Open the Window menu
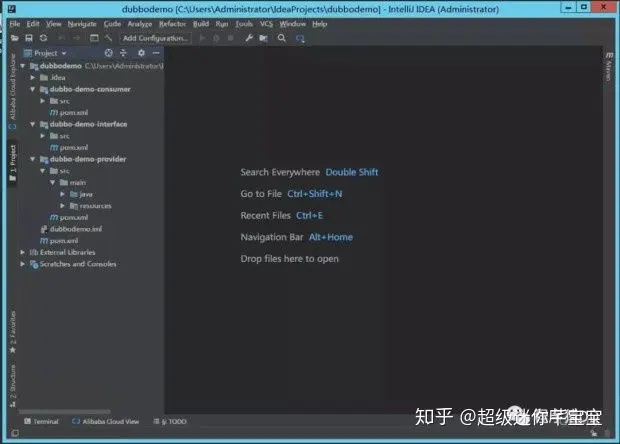The width and height of the screenshot is (620, 444). coord(293,24)
